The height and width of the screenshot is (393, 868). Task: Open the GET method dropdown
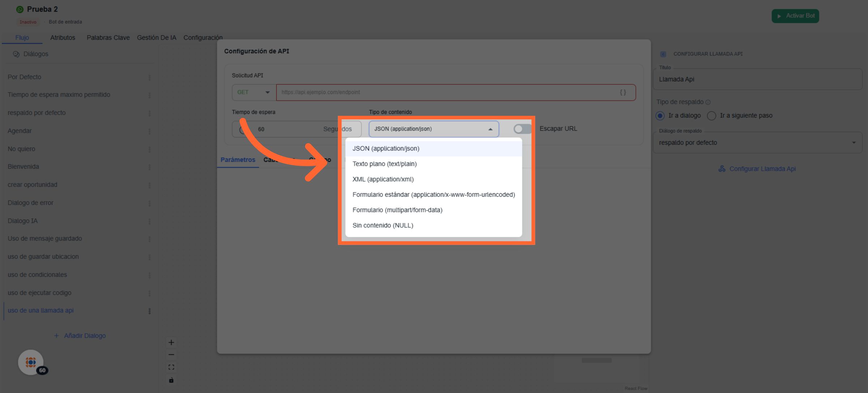[x=254, y=92]
